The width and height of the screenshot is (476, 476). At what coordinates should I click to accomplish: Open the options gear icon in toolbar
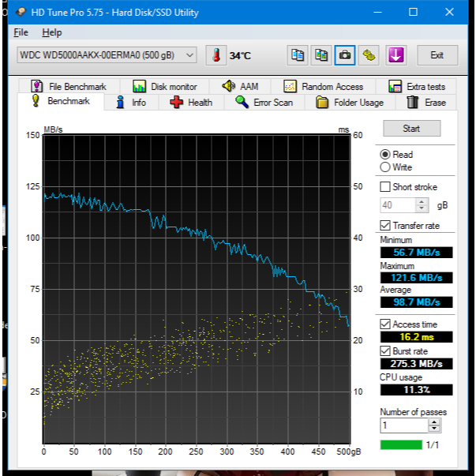[369, 55]
